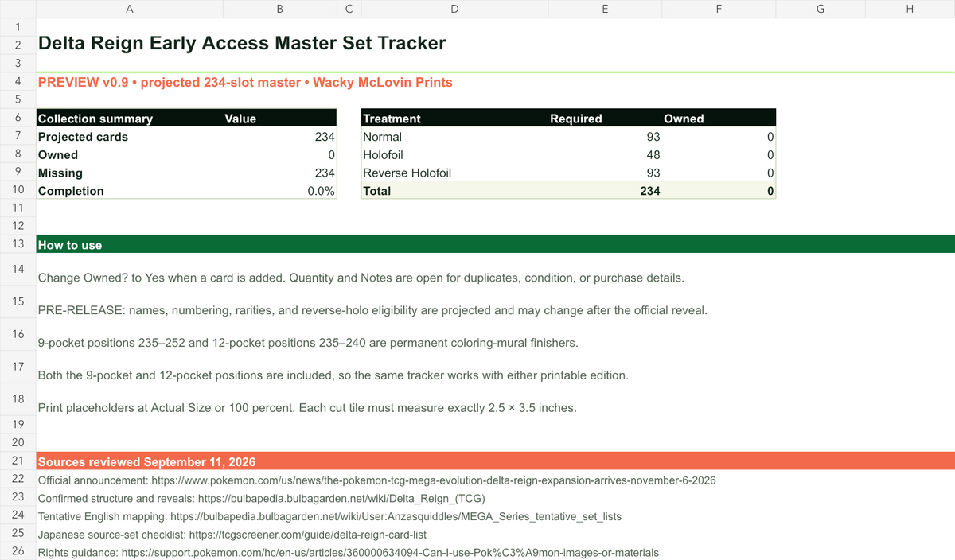
Task: Select the Owned header in treatment table
Action: 719,119
